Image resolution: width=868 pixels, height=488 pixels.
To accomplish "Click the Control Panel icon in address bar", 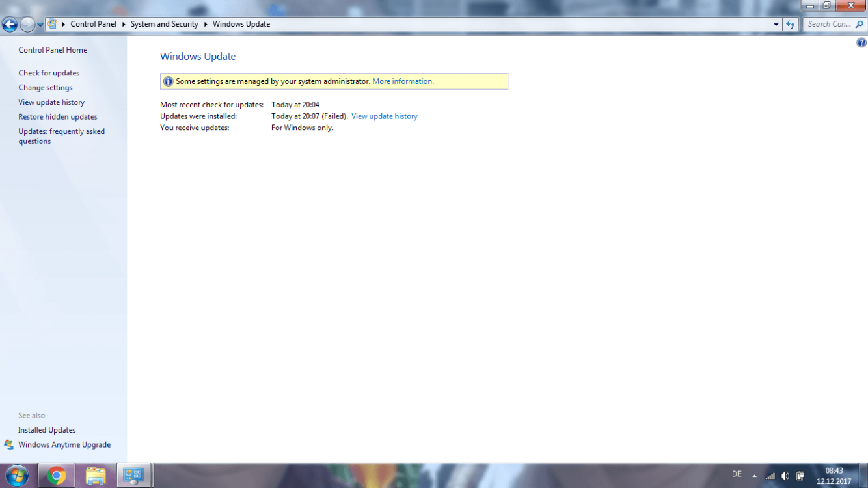I will coord(52,24).
